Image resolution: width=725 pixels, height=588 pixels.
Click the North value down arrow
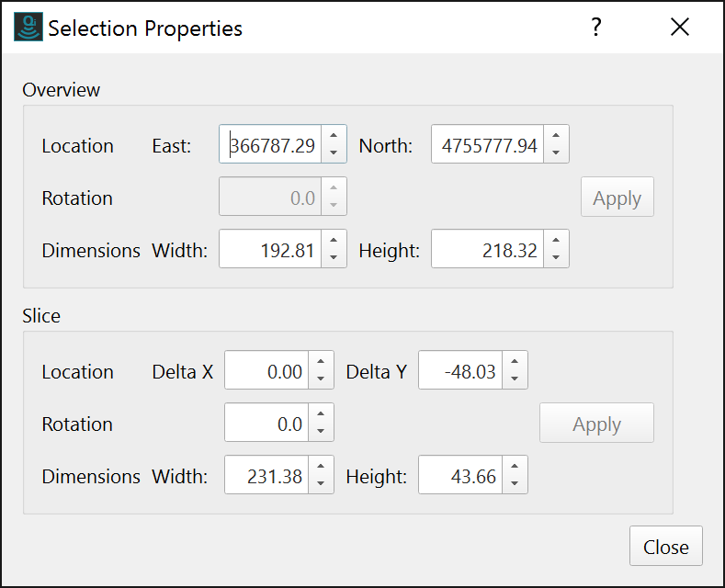point(556,153)
